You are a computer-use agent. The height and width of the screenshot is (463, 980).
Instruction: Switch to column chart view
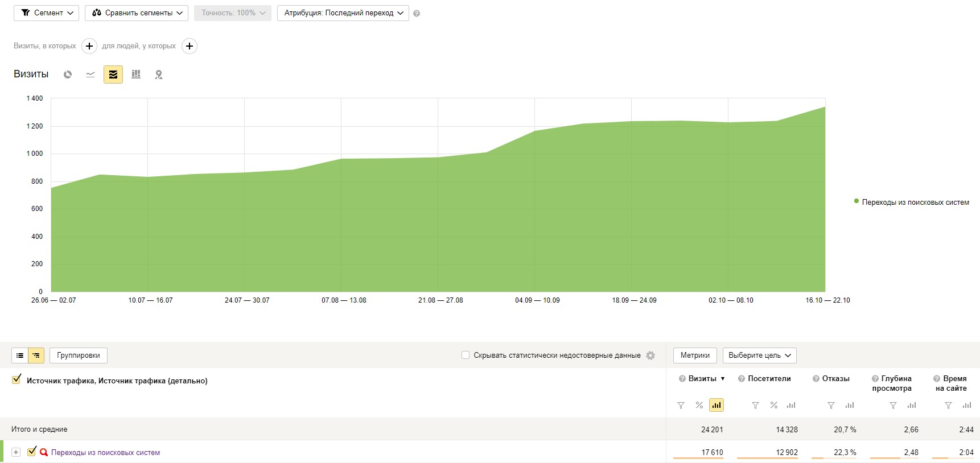(136, 75)
